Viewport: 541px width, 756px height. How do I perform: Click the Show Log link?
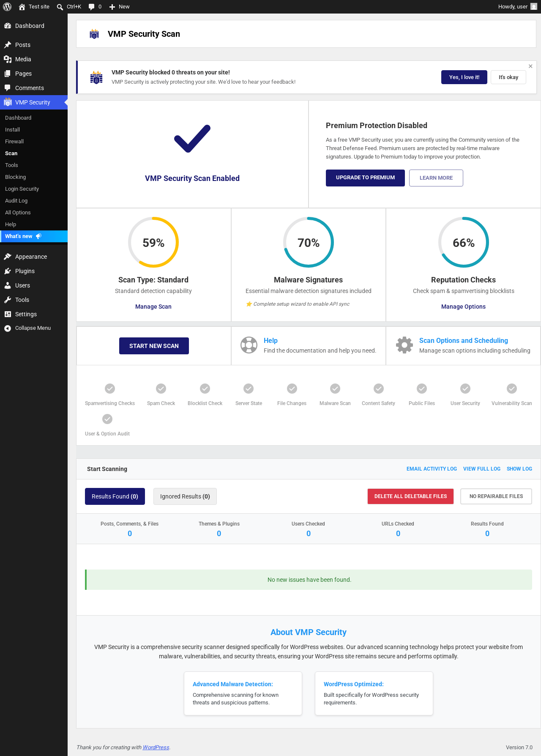click(519, 469)
